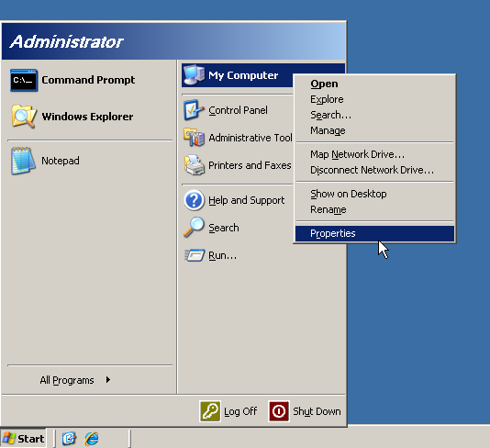Click the My Computer label
This screenshot has width=490, height=448.
pyautogui.click(x=243, y=75)
